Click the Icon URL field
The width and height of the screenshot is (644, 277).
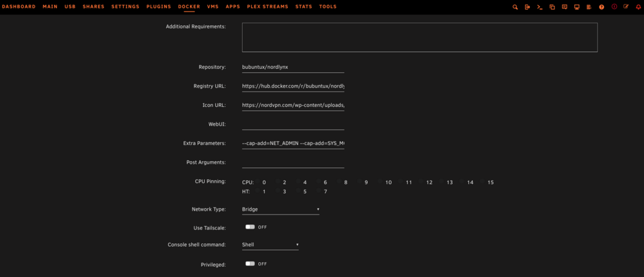tap(293, 105)
